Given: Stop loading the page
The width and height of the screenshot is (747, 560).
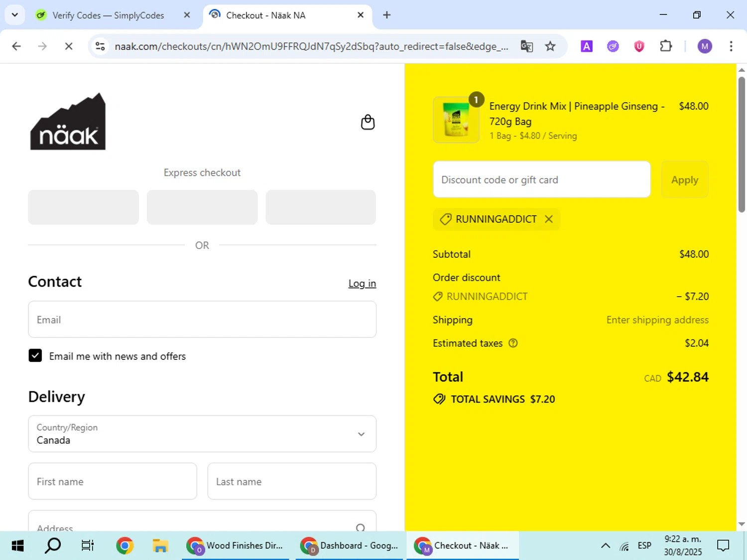Looking at the screenshot, I should [69, 46].
